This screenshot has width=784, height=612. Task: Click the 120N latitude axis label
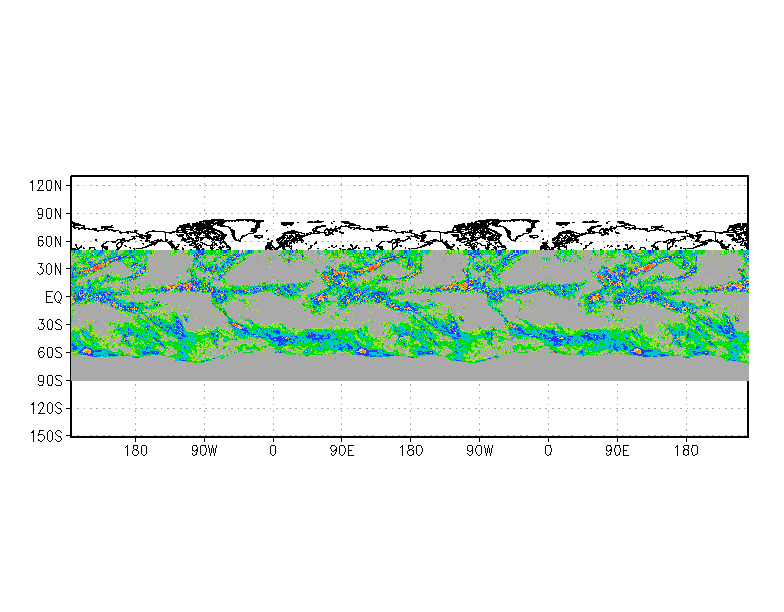pyautogui.click(x=46, y=186)
